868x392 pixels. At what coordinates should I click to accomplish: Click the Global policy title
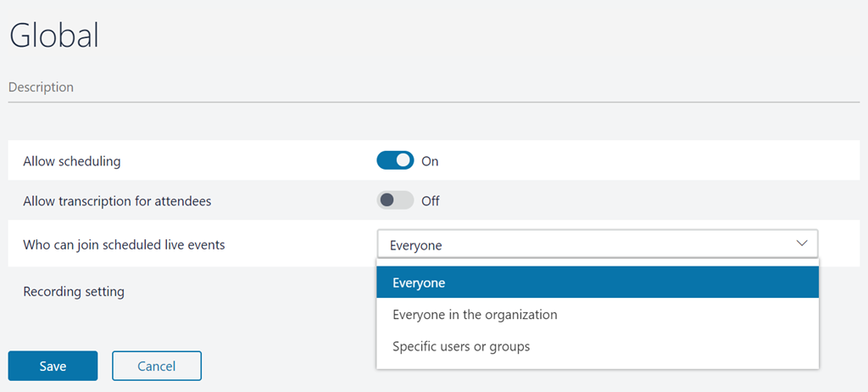(54, 36)
